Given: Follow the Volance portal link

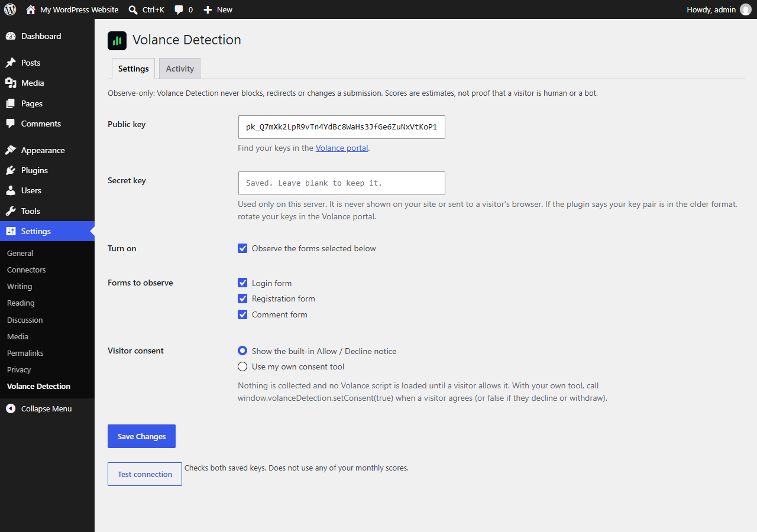Looking at the screenshot, I should 342,148.
